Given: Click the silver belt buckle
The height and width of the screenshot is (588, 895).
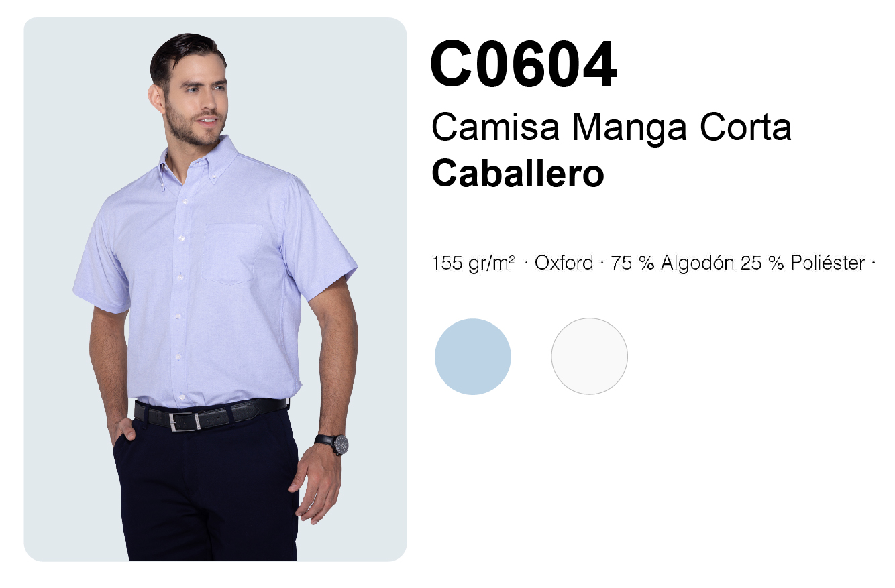Looking at the screenshot, I should tap(184, 421).
